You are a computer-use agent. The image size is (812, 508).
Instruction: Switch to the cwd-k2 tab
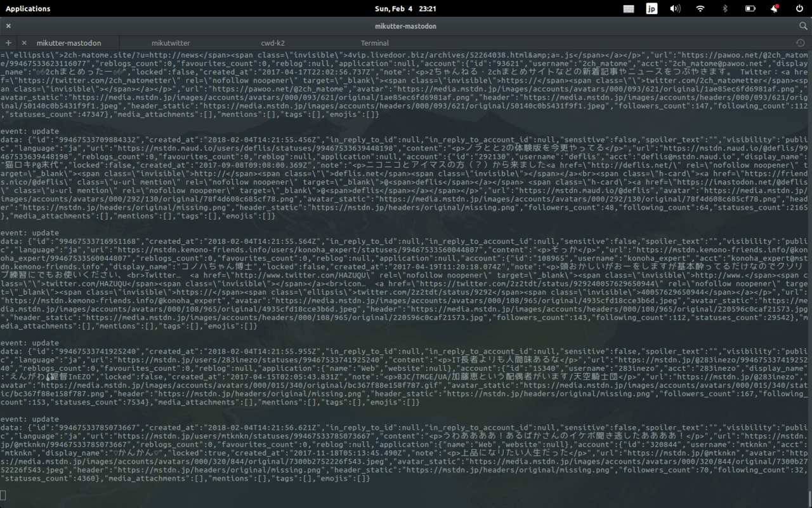coord(273,43)
